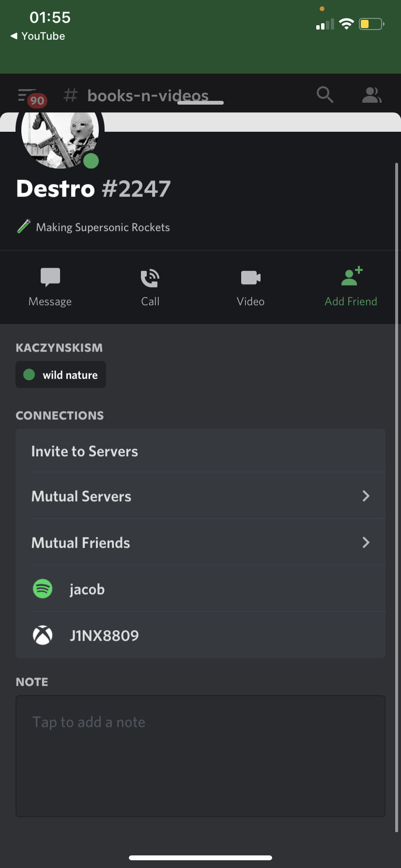The width and height of the screenshot is (401, 868).
Task: Expand Mutual Friends chevron
Action: point(366,542)
